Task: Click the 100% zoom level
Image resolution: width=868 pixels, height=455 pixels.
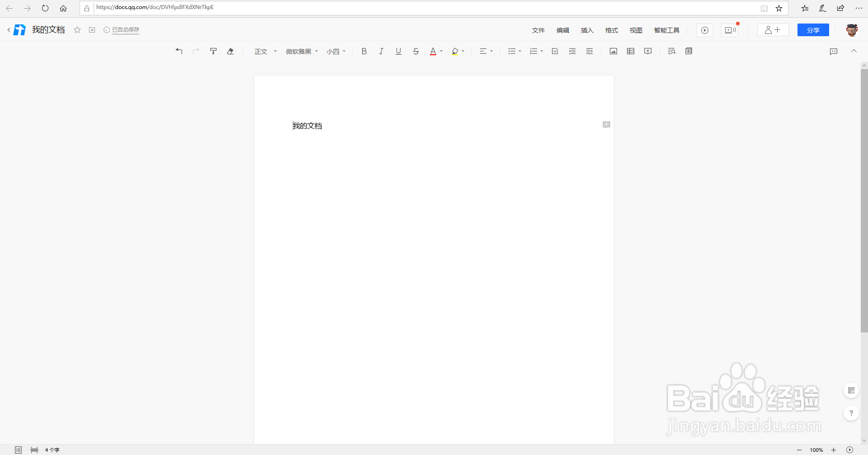Action: (x=816, y=450)
